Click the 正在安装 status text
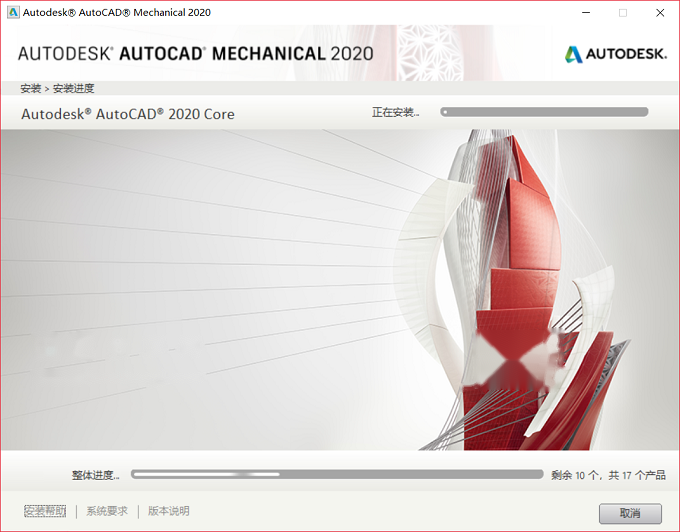This screenshot has width=680, height=532. [x=396, y=112]
